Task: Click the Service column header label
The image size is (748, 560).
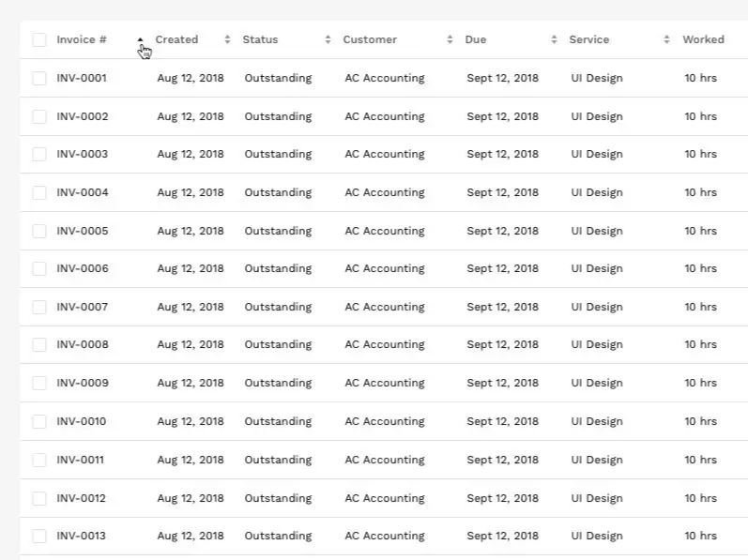Action: point(589,39)
